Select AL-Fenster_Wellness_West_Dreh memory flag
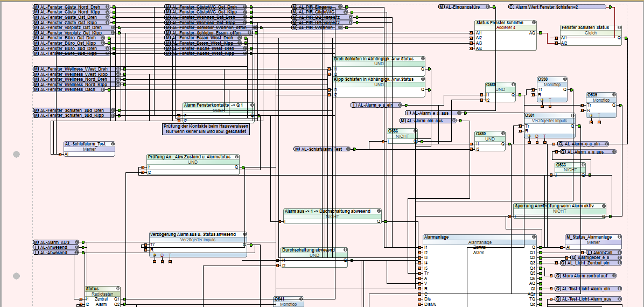 click(77, 69)
